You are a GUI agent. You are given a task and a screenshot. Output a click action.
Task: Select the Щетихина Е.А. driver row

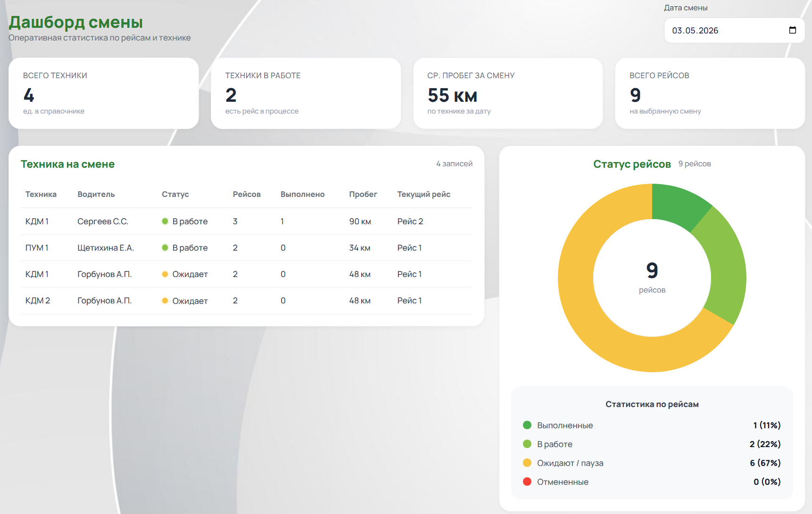coord(247,248)
